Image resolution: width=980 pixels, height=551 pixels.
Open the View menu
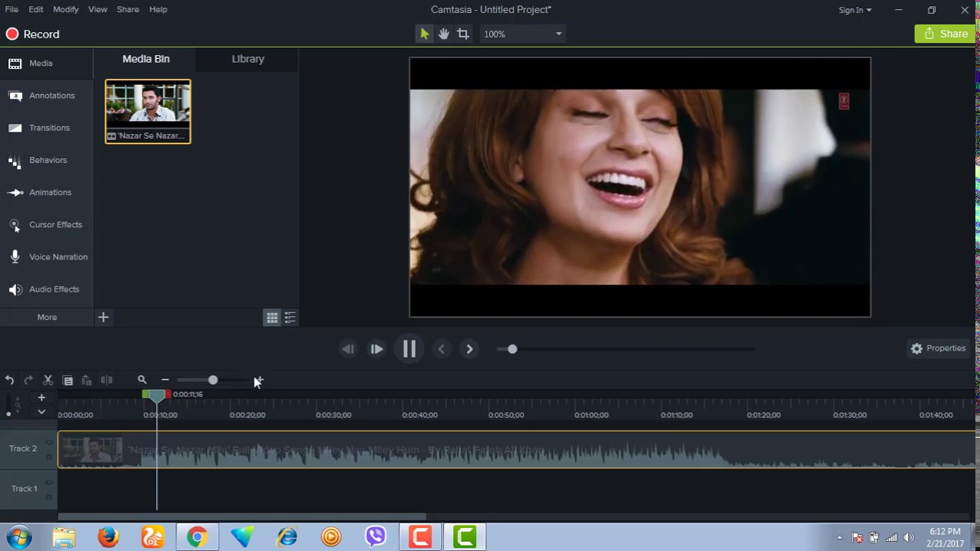tap(97, 9)
